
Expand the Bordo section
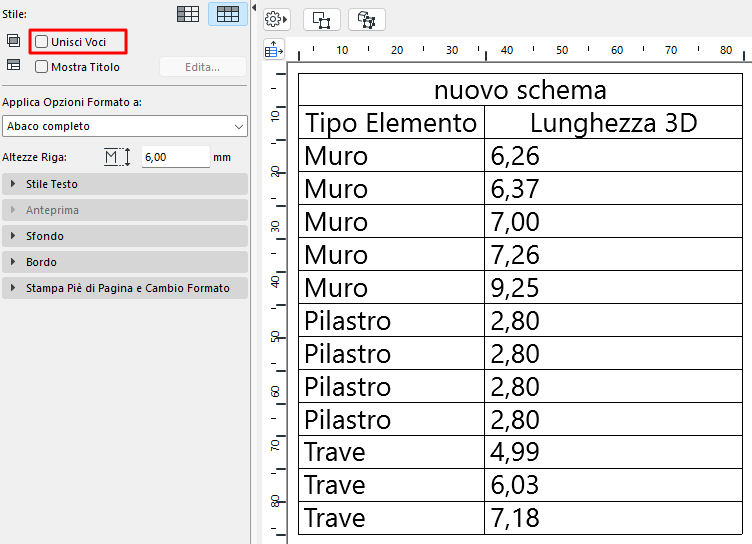coord(125,262)
